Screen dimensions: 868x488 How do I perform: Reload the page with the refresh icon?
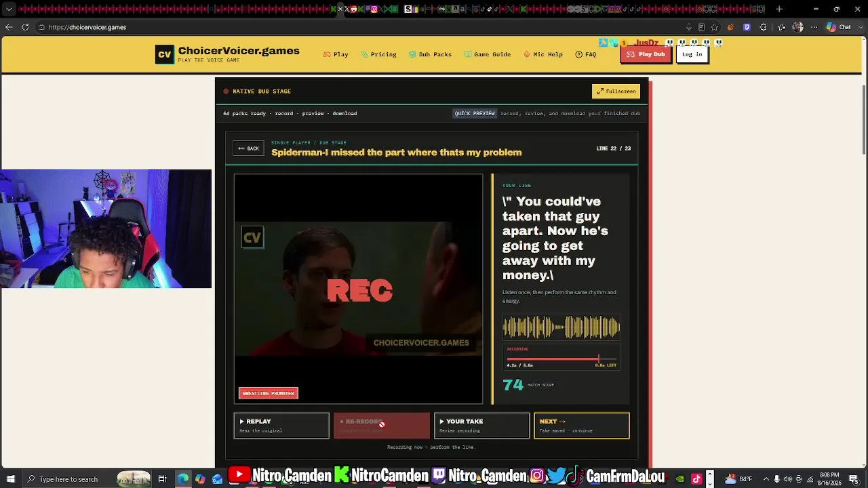point(25,27)
